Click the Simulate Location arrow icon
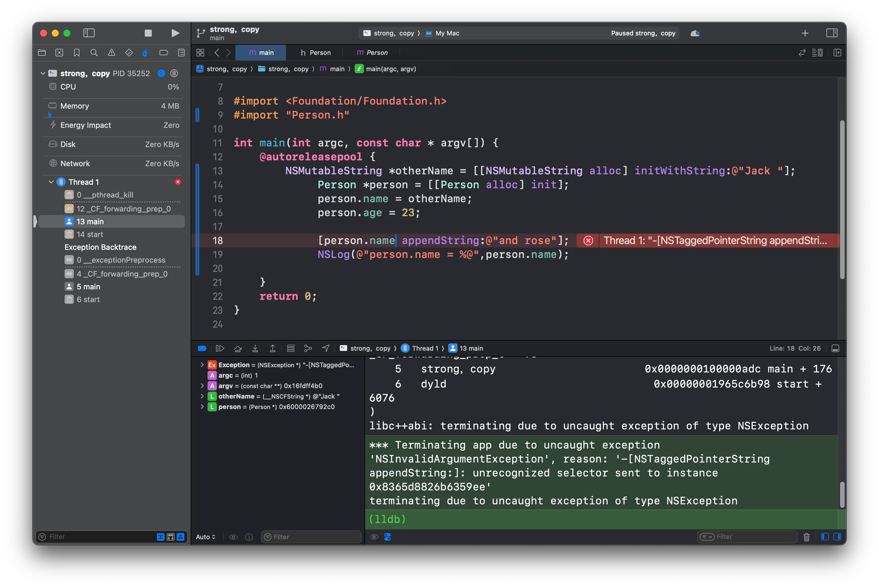This screenshot has height=588, width=879. [x=326, y=348]
